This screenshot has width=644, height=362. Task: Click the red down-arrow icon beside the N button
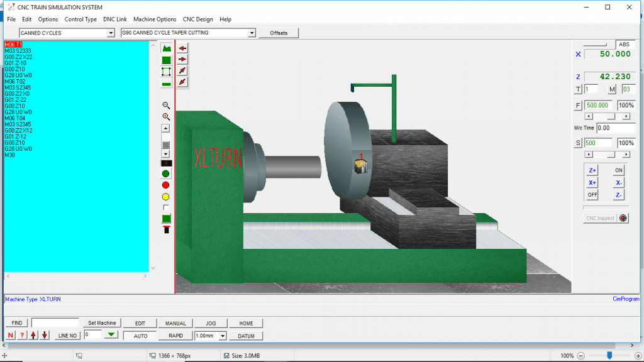43,335
